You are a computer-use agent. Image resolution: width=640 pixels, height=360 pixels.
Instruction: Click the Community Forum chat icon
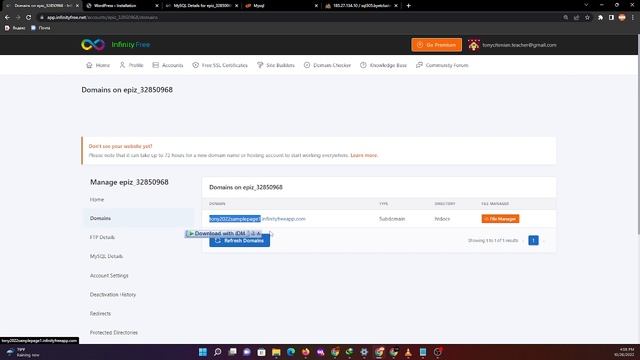click(419, 65)
